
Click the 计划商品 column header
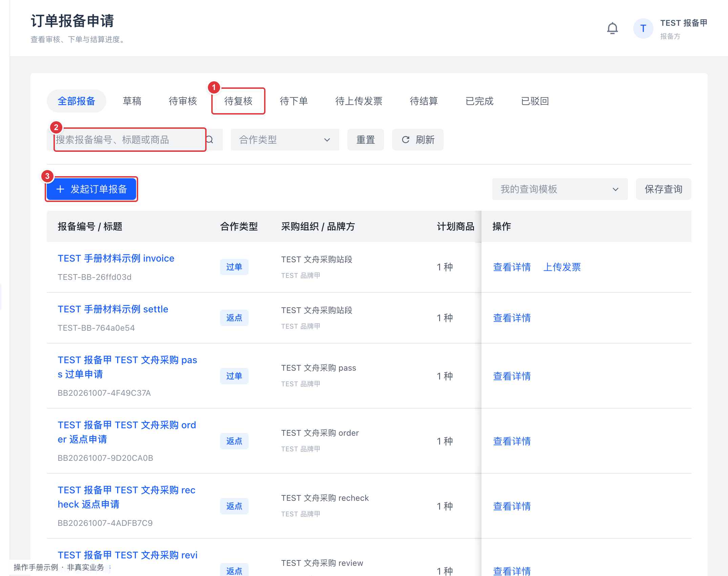456,226
